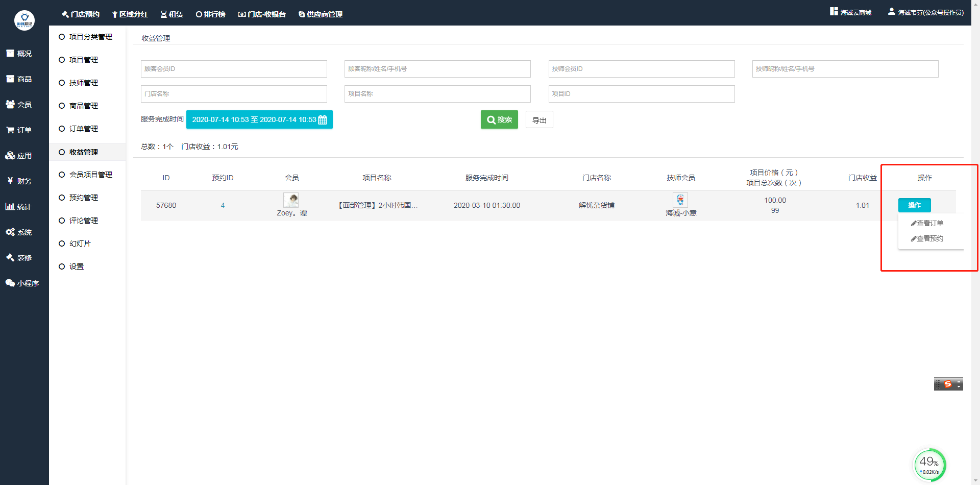Open the 应用 apps section
Screen dimensions: 980x485
[19, 156]
